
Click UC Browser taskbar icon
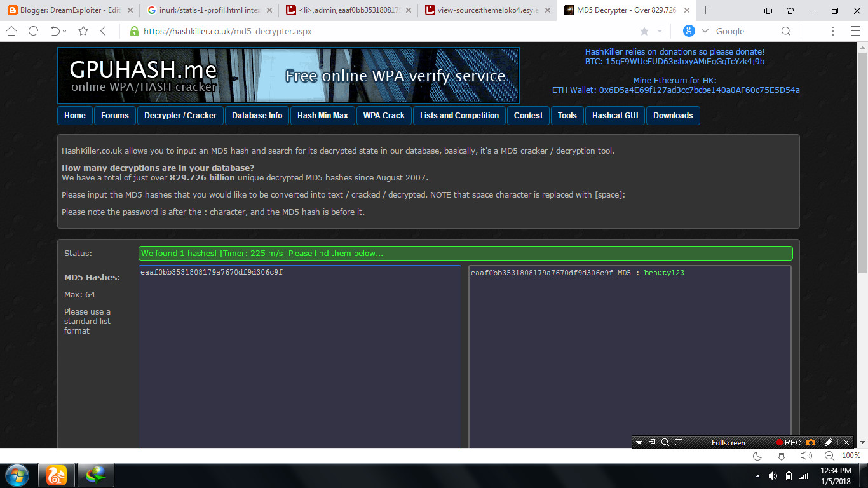tap(57, 475)
